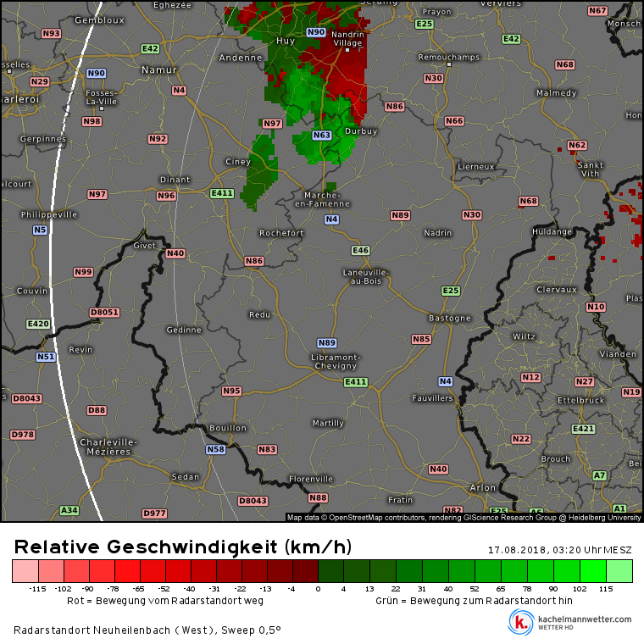
Task: Select the Huy town label
Action: pyautogui.click(x=286, y=41)
